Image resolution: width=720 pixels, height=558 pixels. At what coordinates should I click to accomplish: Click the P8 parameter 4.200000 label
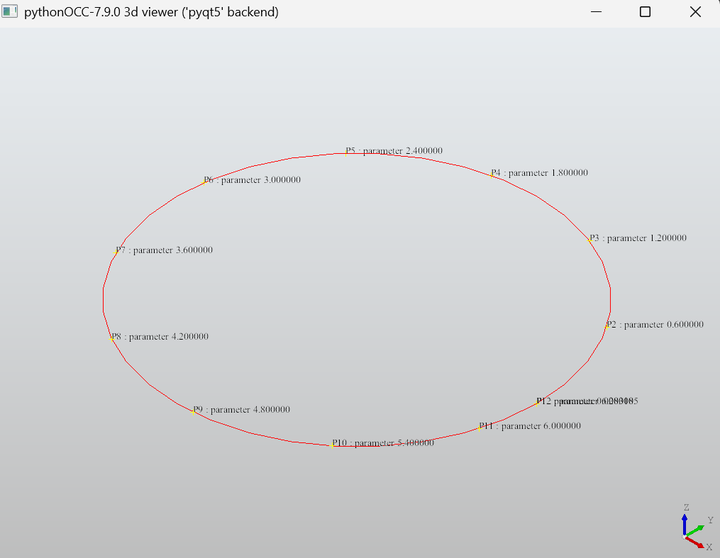click(160, 337)
